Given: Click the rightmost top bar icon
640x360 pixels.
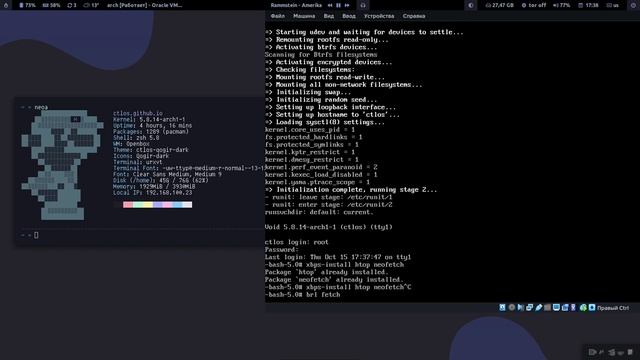Looking at the screenshot, I should (634, 5).
